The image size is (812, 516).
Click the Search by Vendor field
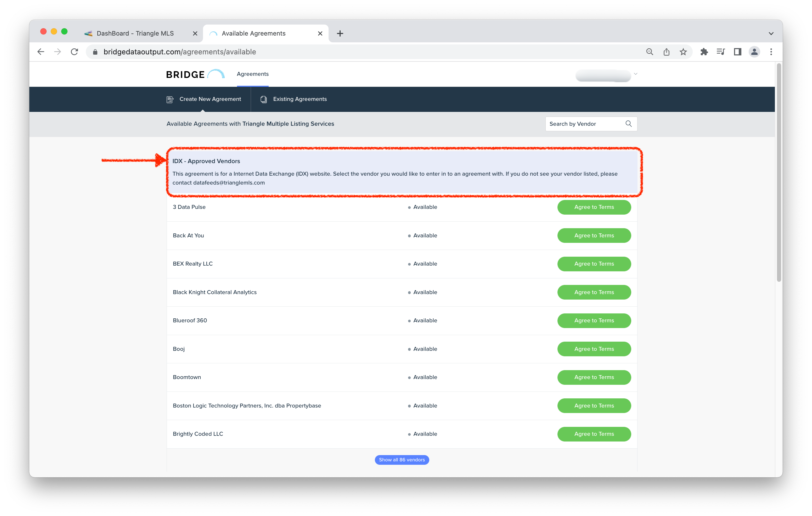583,124
